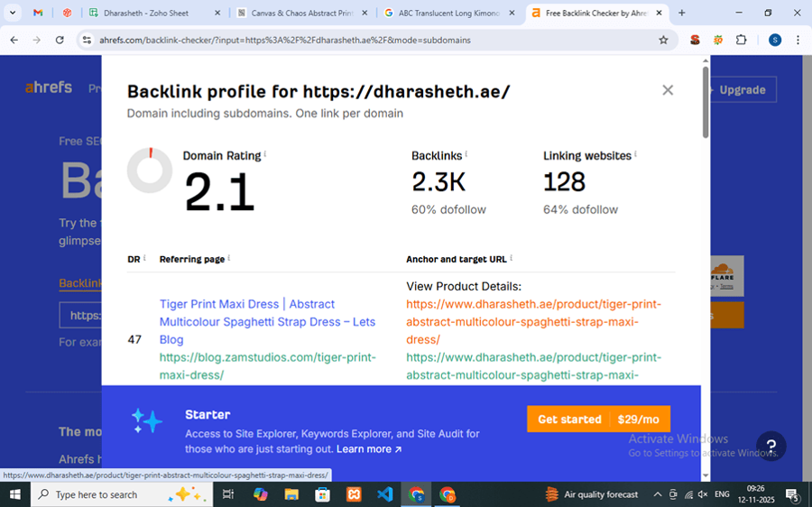The height and width of the screenshot is (507, 812).
Task: Open the Windows Start menu
Action: 15,494
